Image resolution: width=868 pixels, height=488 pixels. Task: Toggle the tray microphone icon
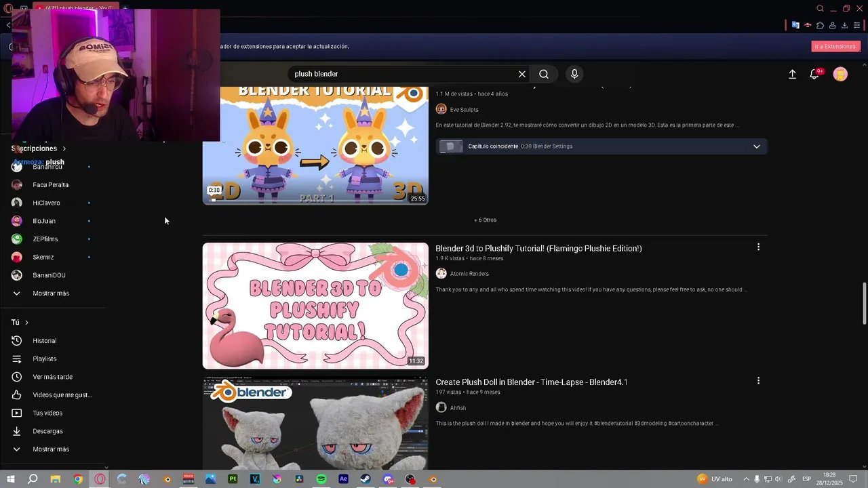coord(757,479)
